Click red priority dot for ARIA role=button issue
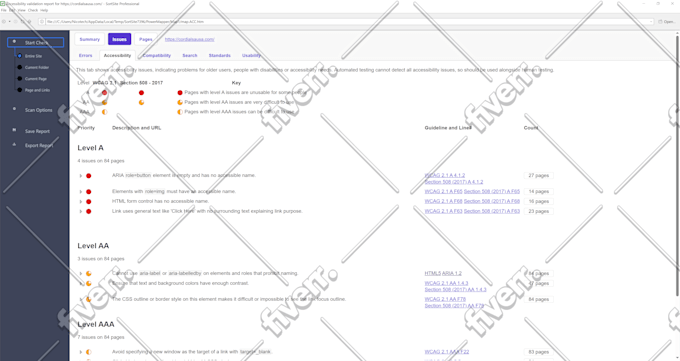The height and width of the screenshot is (361, 680). [88, 176]
